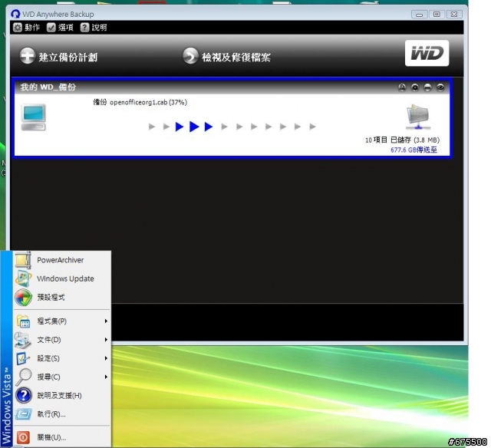Click the 程式集 programs folder icon
The width and height of the screenshot is (491, 448).
[23, 321]
